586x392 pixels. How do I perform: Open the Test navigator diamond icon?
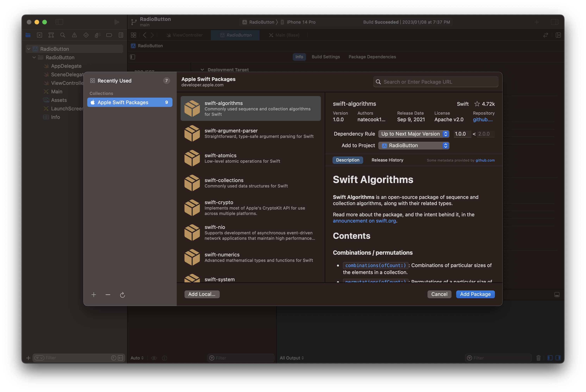[x=86, y=35]
